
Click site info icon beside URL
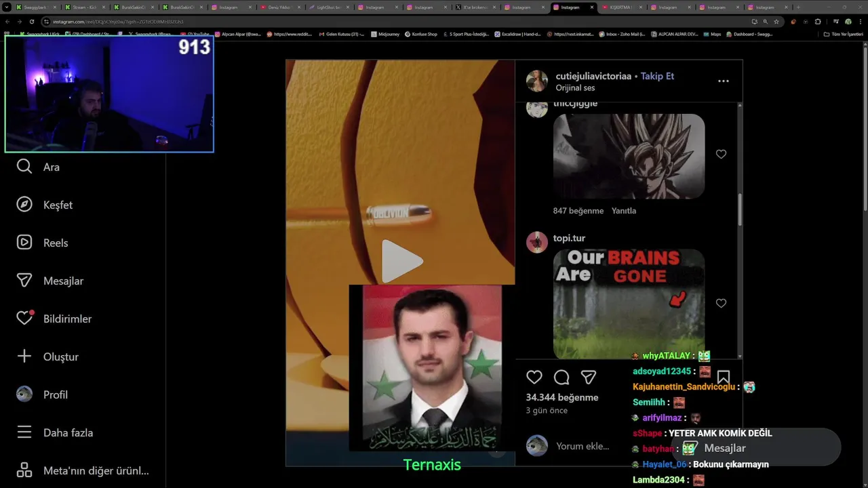click(46, 22)
